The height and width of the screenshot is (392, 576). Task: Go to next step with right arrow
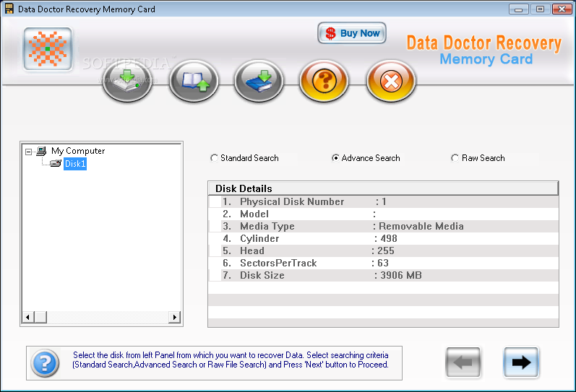pos(521,362)
